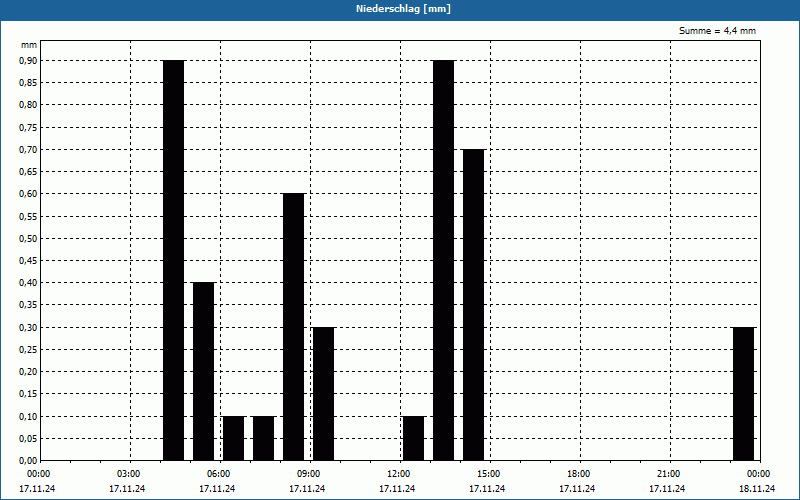Click the 0,30 y-axis label
The width and height of the screenshot is (800, 500).
(28, 328)
